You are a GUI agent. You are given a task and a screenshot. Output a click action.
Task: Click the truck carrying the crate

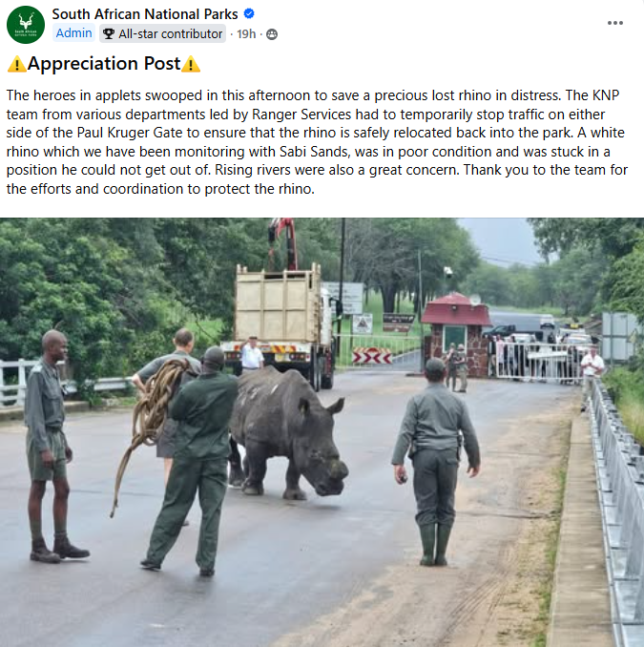click(282, 320)
